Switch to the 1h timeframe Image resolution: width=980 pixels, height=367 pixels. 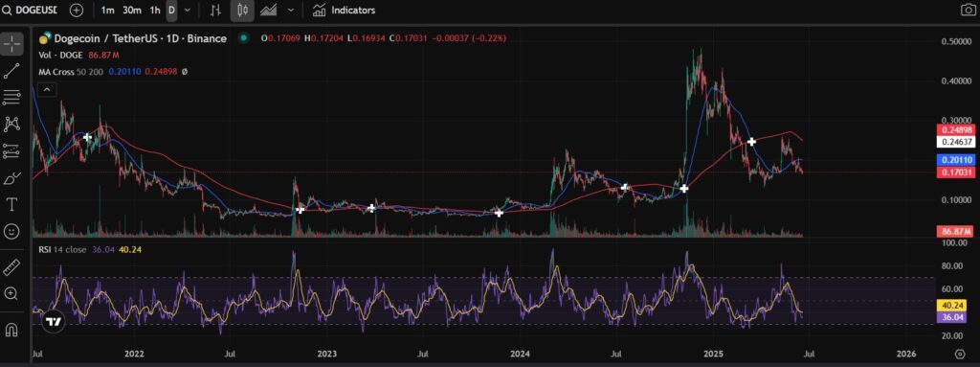coord(155,10)
